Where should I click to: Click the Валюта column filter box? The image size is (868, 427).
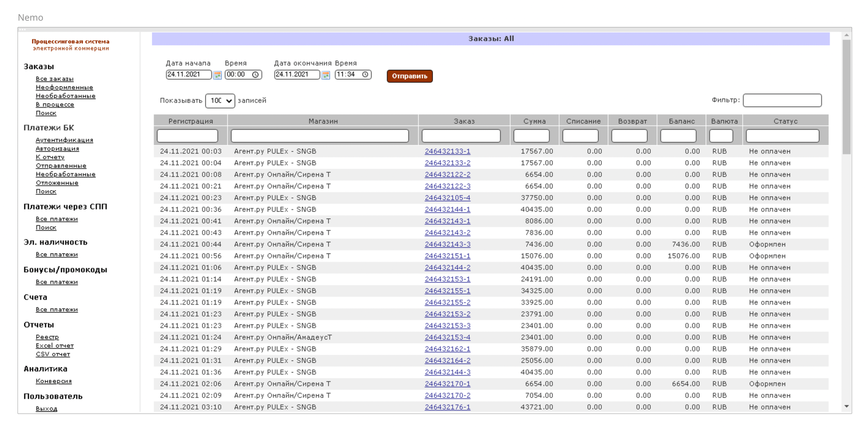[721, 136]
